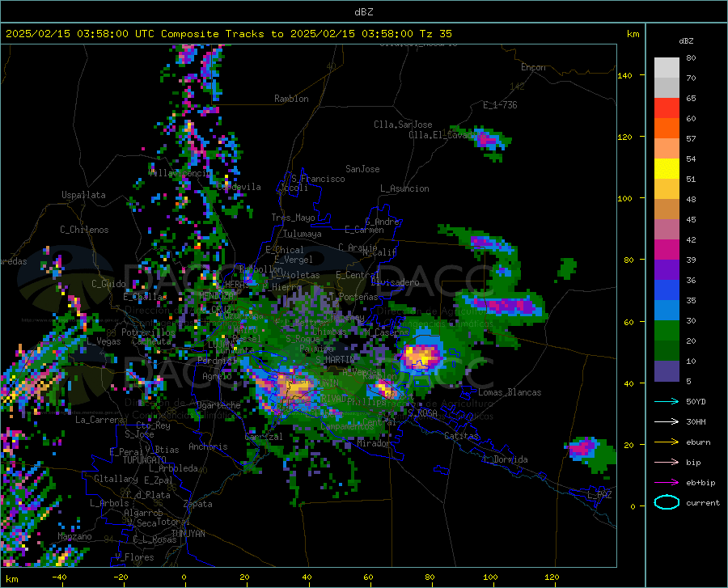Click the -40 km x-axis tick label

point(59,577)
